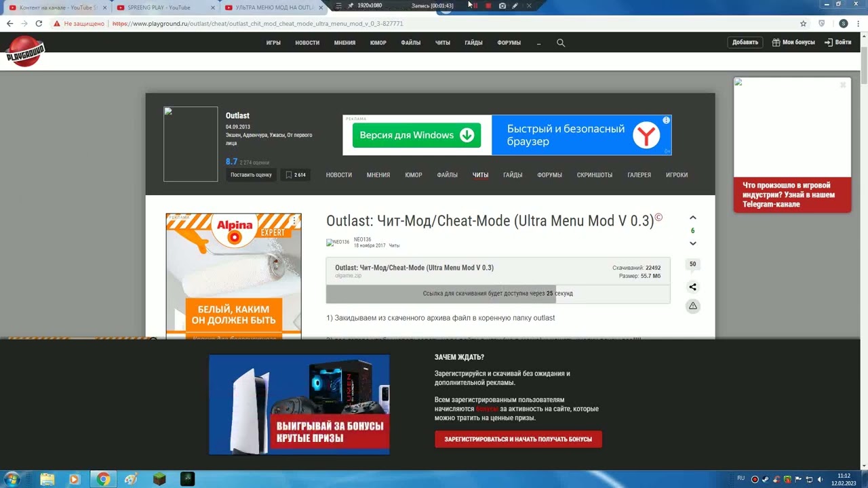Open the comments bubble showing 50
Viewport: 868px width, 488px height.
692,264
